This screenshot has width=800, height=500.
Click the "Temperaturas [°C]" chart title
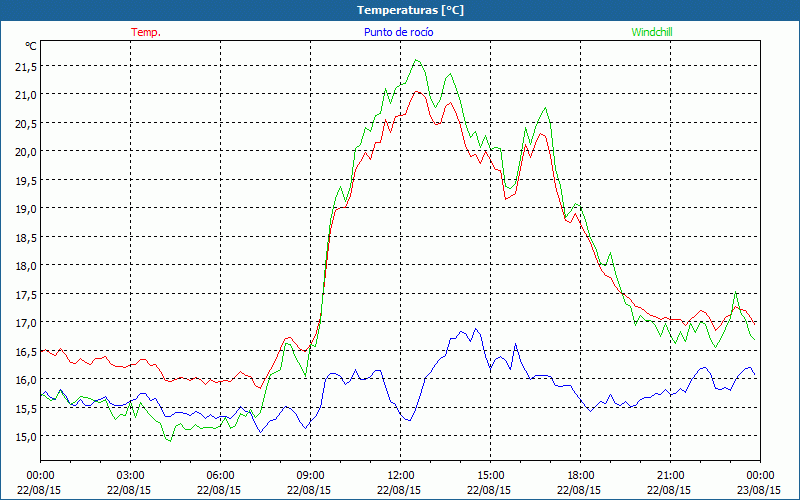[400, 10]
